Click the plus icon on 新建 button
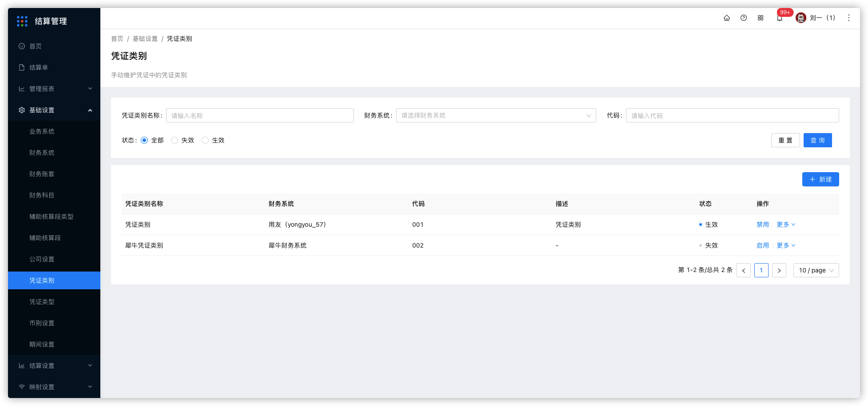The width and height of the screenshot is (868, 406). click(813, 179)
